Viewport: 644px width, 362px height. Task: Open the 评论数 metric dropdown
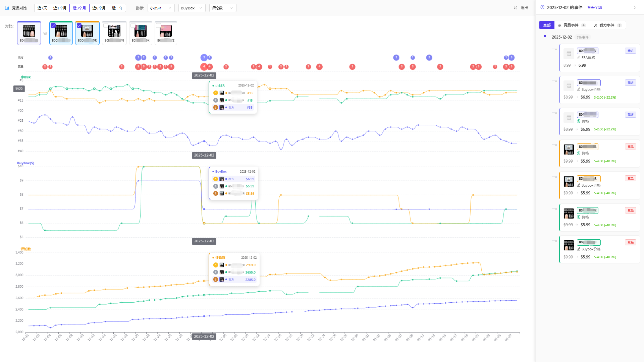tap(223, 8)
